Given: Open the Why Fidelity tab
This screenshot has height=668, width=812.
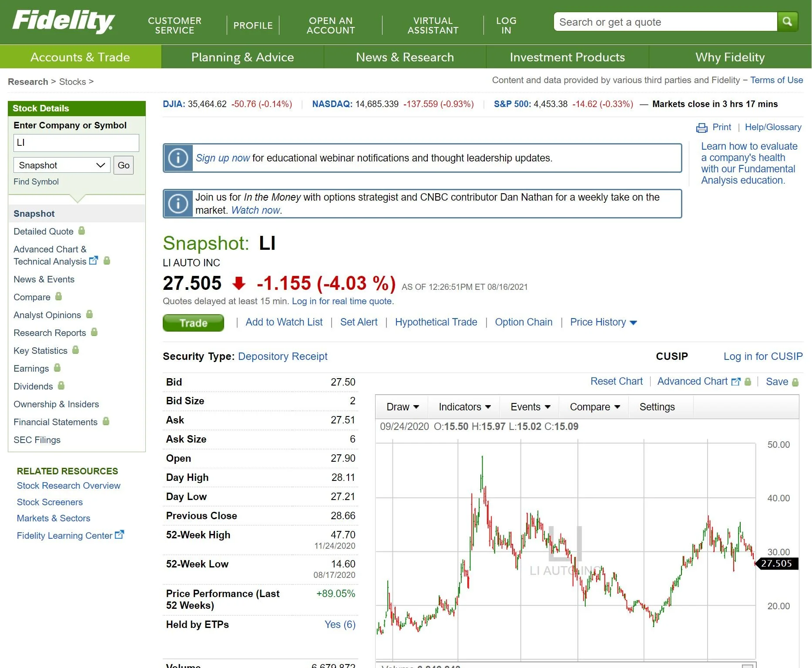Looking at the screenshot, I should [730, 57].
